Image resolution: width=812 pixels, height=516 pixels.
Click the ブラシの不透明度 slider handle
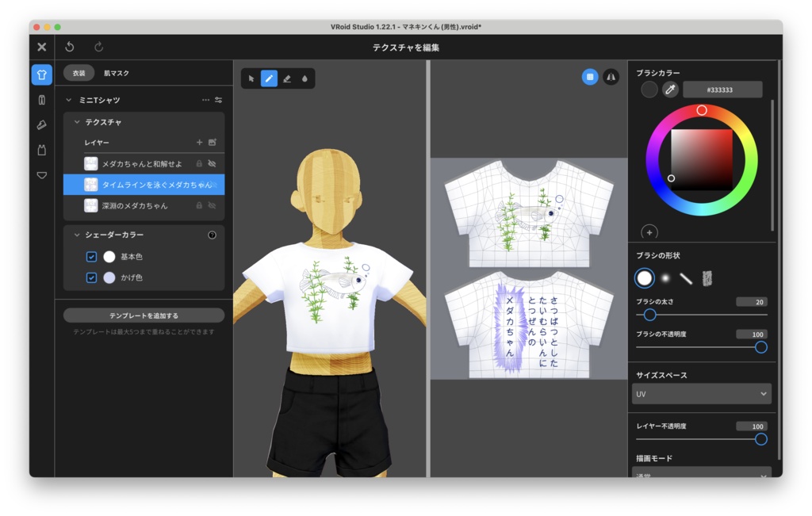[760, 347]
